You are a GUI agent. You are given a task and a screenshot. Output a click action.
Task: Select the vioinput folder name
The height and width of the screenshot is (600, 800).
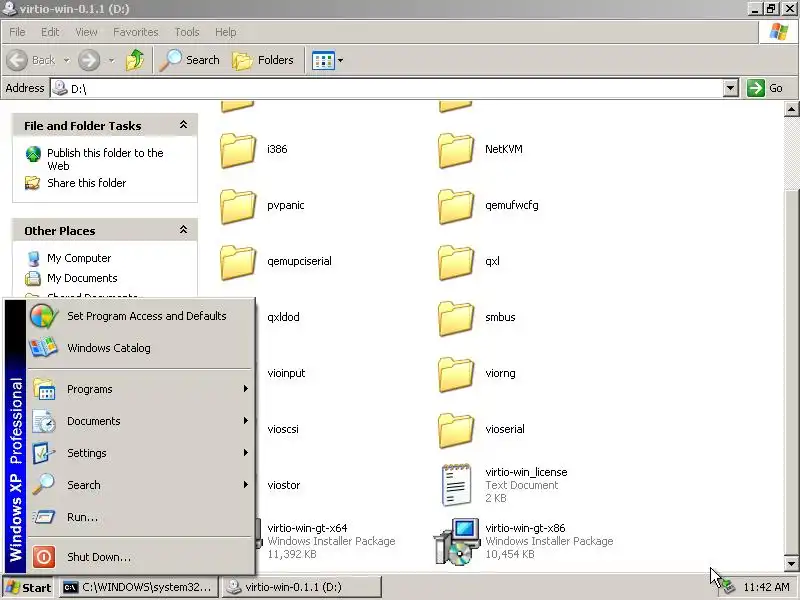[x=286, y=373]
